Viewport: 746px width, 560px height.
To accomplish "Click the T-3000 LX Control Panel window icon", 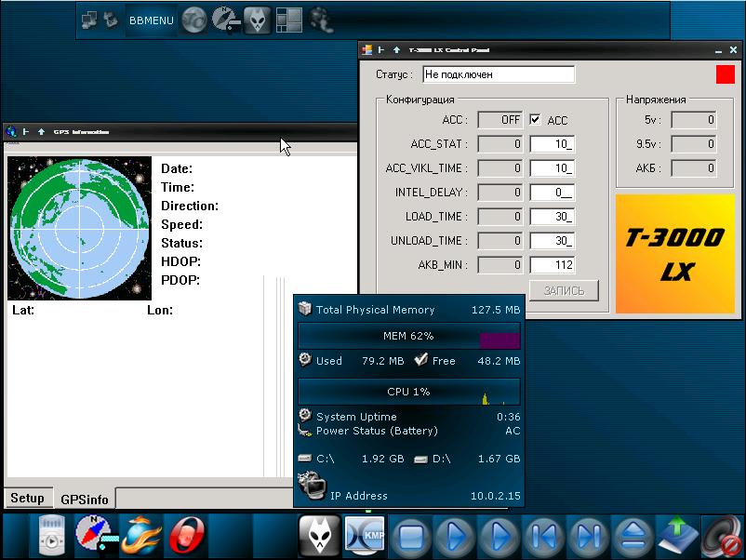I will pyautogui.click(x=366, y=50).
